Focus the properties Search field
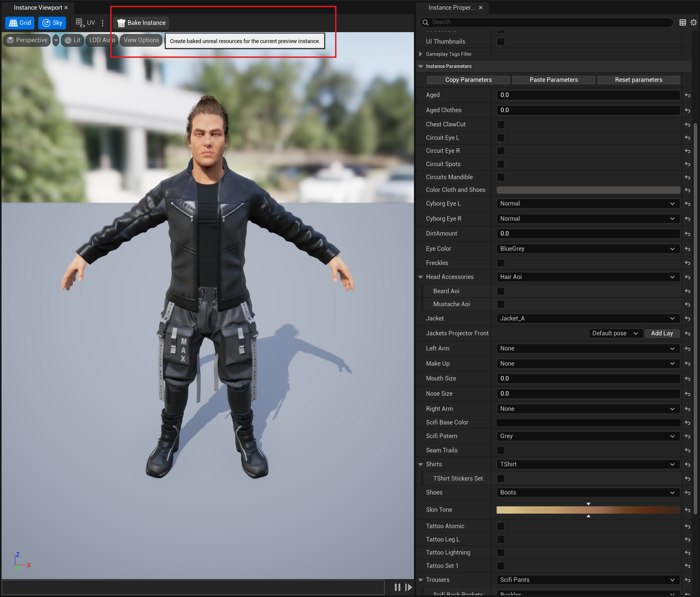The height and width of the screenshot is (597, 700). click(x=546, y=22)
